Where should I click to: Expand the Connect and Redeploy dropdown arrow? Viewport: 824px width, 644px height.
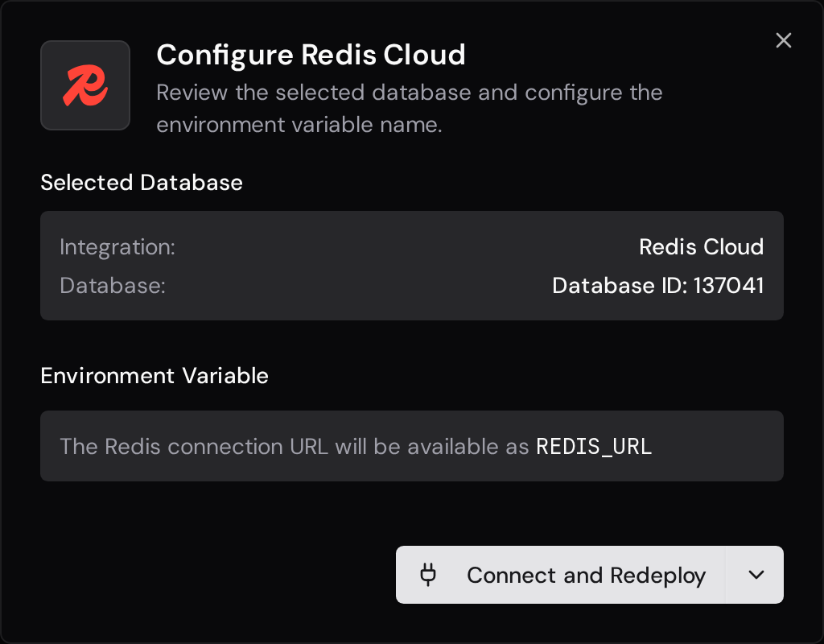click(x=756, y=575)
